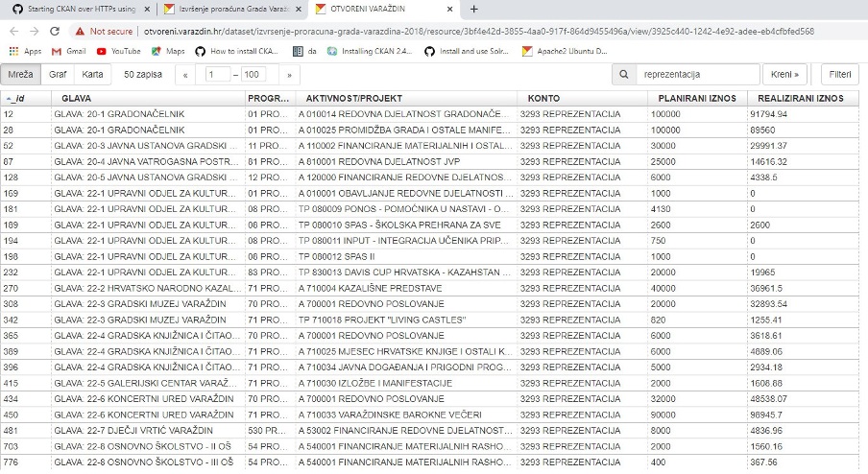Open the Filteri panel
The height and width of the screenshot is (474, 868).
[x=840, y=75]
